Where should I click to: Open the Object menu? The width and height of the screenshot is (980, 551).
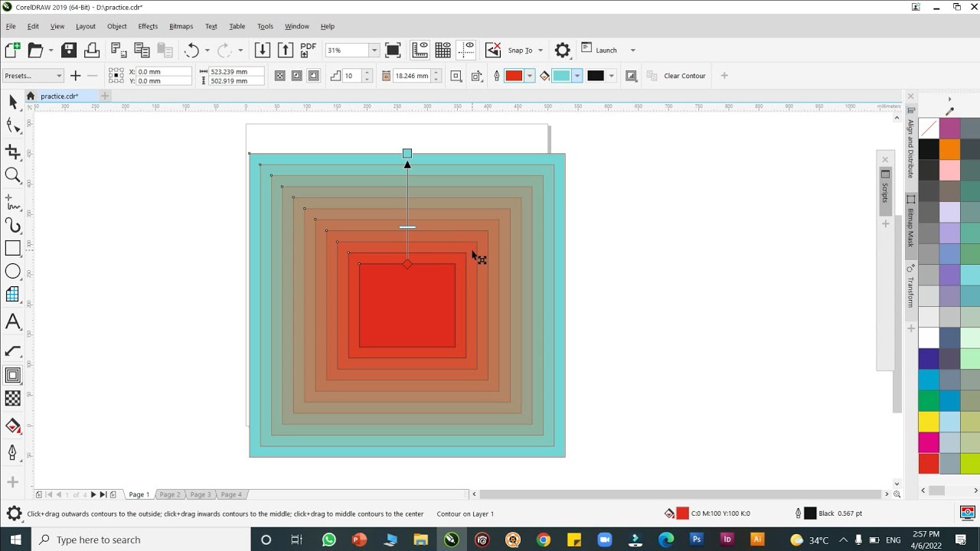(117, 26)
